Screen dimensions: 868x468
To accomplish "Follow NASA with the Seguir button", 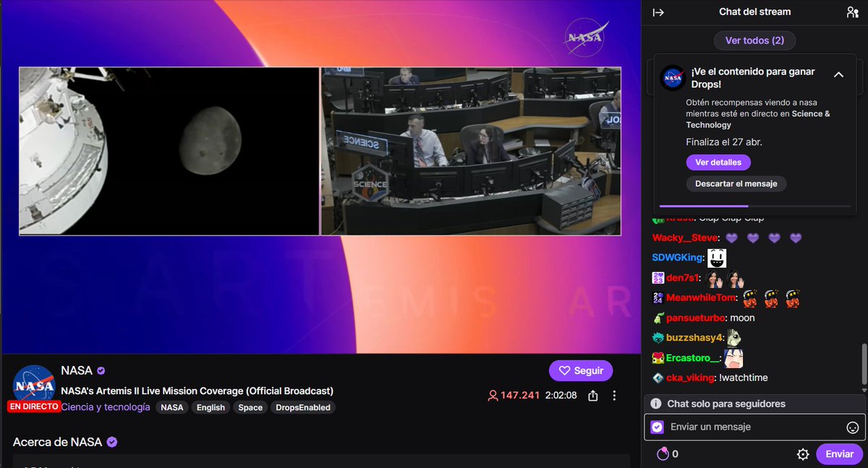I will click(581, 371).
